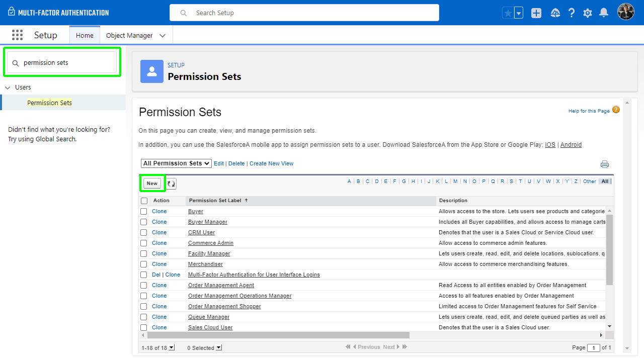644x362 pixels.
Task: Collapse the Users tree section
Action: [x=8, y=87]
